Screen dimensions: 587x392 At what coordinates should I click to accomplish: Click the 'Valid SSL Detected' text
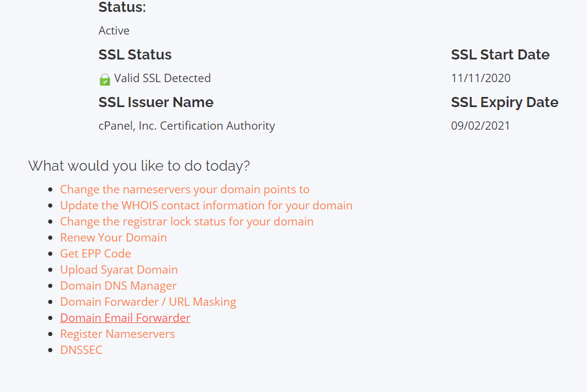pyautogui.click(x=162, y=79)
